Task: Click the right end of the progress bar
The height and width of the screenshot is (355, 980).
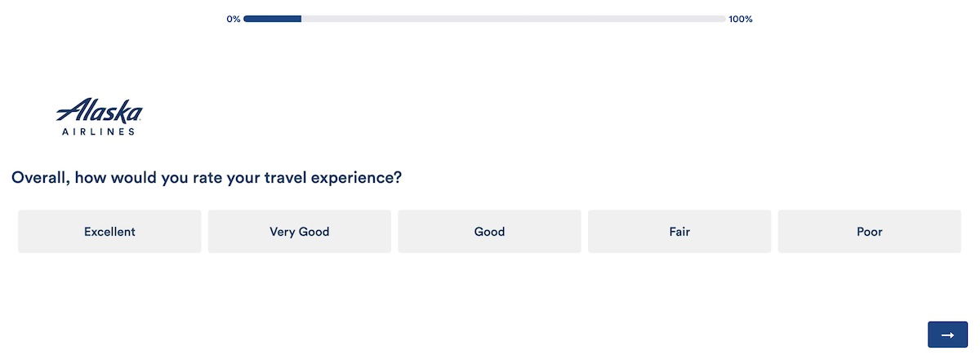Action: 724,19
